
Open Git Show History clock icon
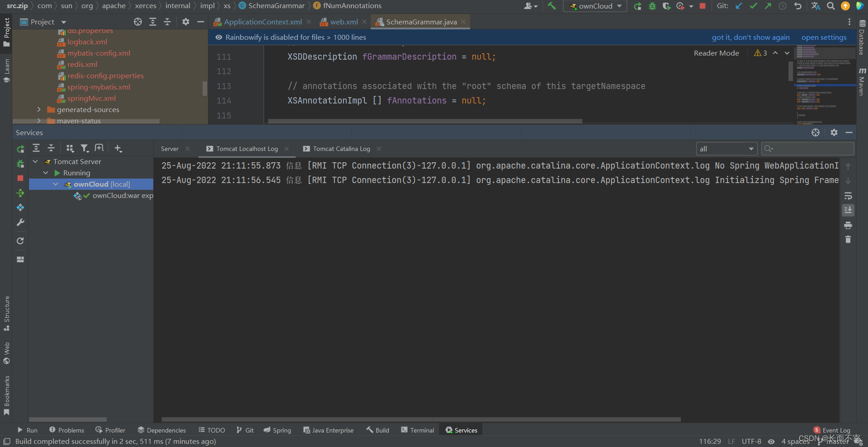tap(783, 6)
